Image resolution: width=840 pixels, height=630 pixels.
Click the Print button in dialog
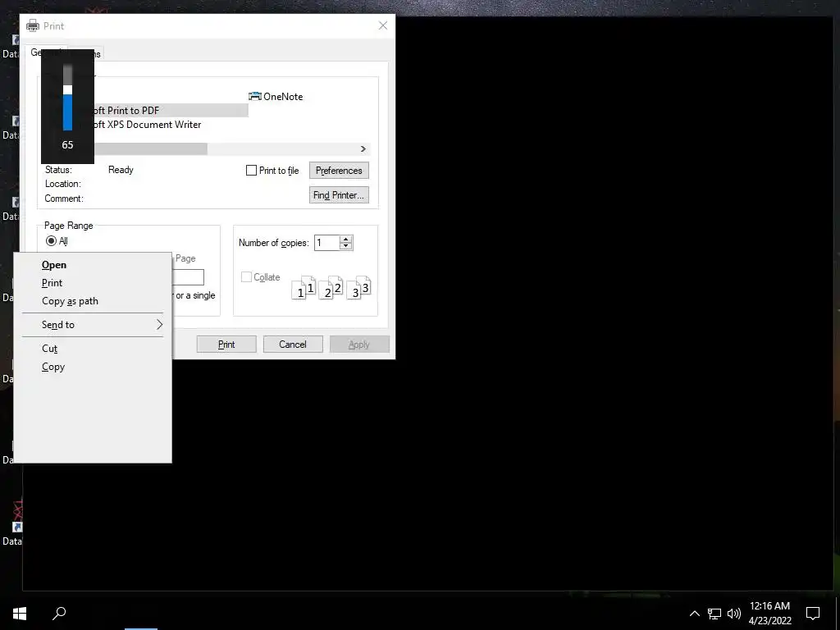coord(226,345)
